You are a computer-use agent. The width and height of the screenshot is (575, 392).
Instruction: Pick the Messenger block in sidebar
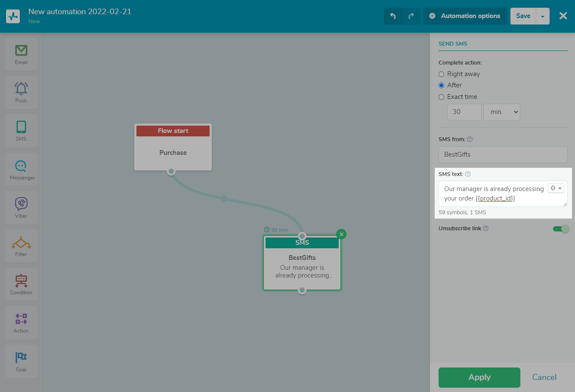click(x=21, y=169)
